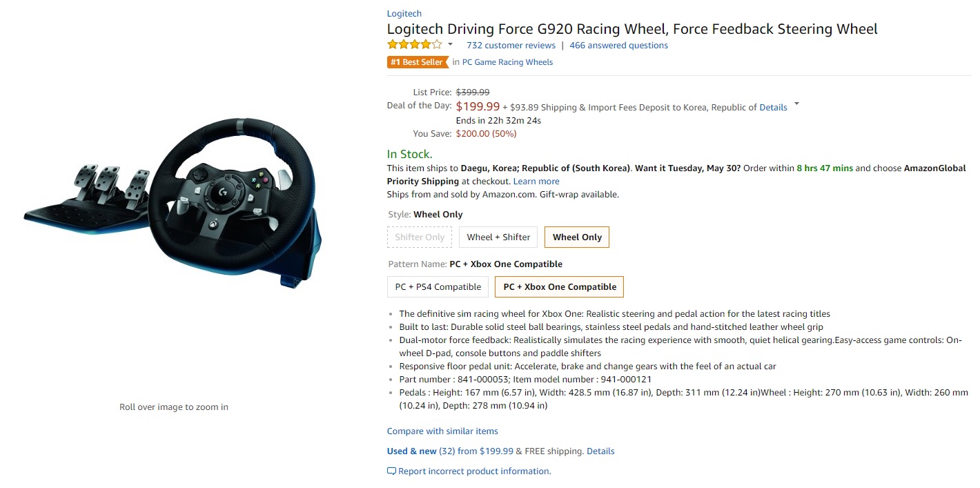Click the #1 Best Seller badge
This screenshot has height=488, width=980.
[418, 62]
